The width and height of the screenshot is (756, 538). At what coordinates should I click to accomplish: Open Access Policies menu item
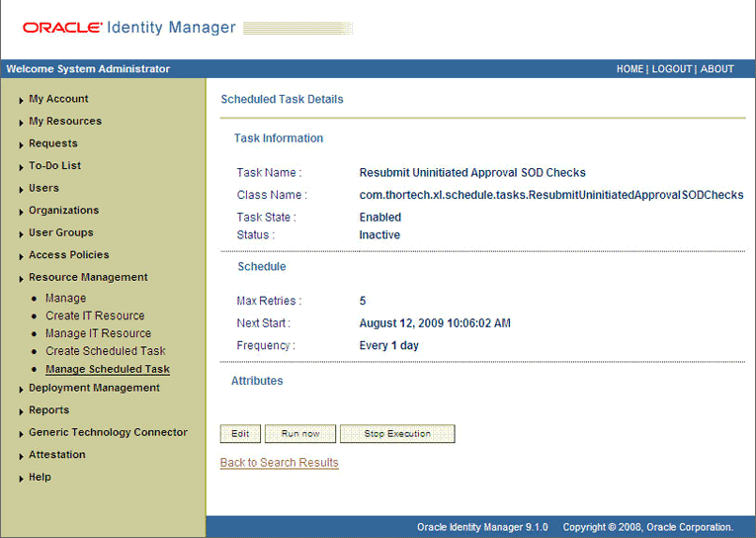pyautogui.click(x=69, y=254)
